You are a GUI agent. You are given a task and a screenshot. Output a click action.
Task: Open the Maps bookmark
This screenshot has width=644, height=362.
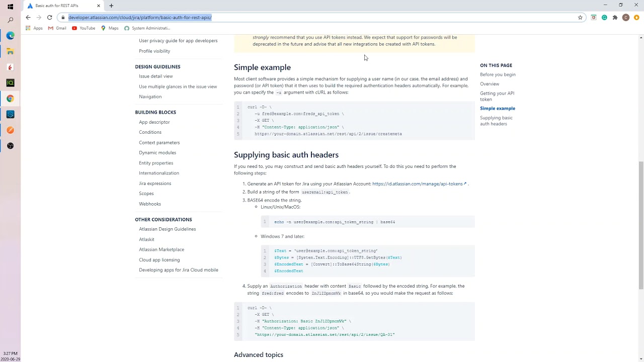tap(110, 28)
